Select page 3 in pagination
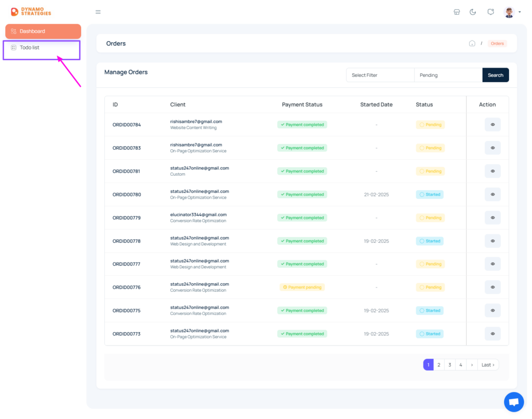This screenshot has width=532, height=419. click(x=450, y=364)
